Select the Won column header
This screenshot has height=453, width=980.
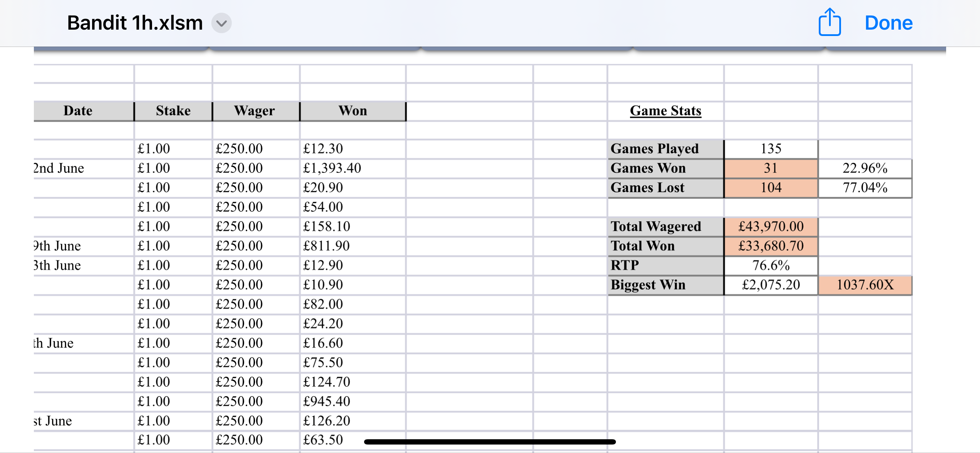click(x=353, y=111)
